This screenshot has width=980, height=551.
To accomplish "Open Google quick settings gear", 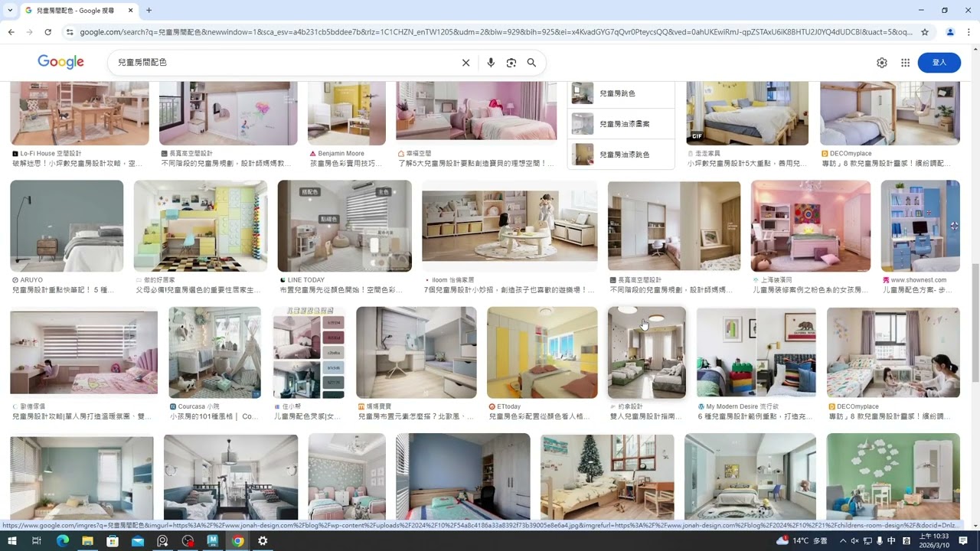I will tap(882, 63).
